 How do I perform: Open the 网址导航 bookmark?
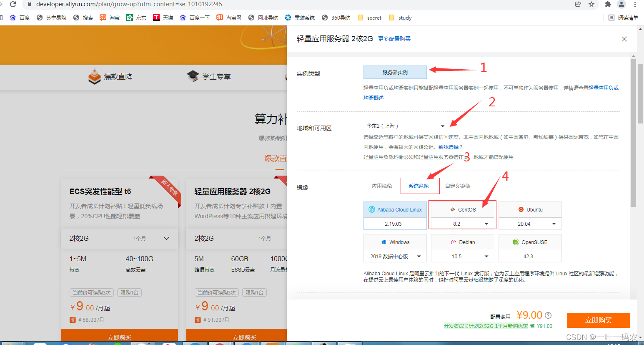[x=263, y=18]
